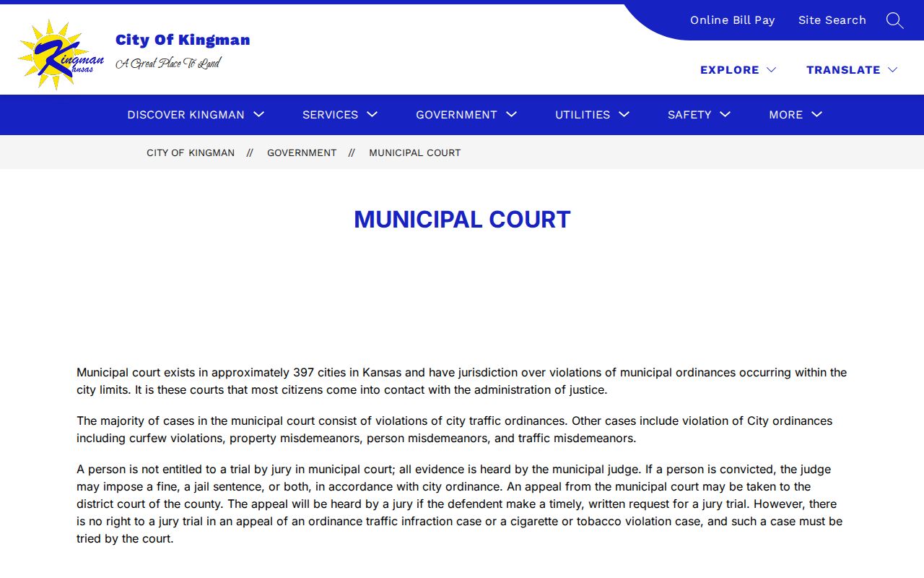Click the chevron beside DISCOVER KINGMAN
This screenshot has height=578, width=924.
point(259,114)
